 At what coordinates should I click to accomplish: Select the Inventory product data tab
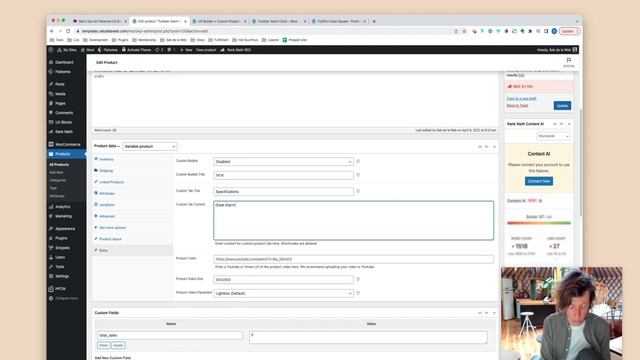(106, 159)
